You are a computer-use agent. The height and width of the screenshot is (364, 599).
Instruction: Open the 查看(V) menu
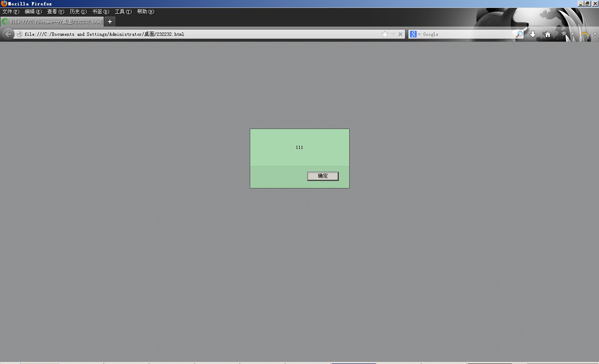click(56, 12)
